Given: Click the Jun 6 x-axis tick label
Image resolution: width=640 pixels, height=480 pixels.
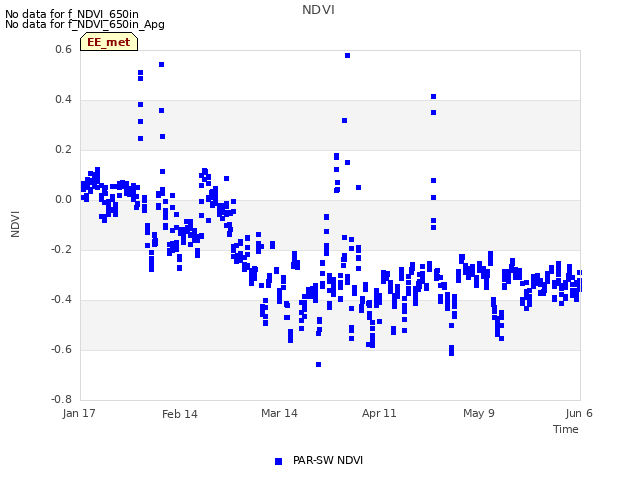Looking at the screenshot, I should 579,413.
